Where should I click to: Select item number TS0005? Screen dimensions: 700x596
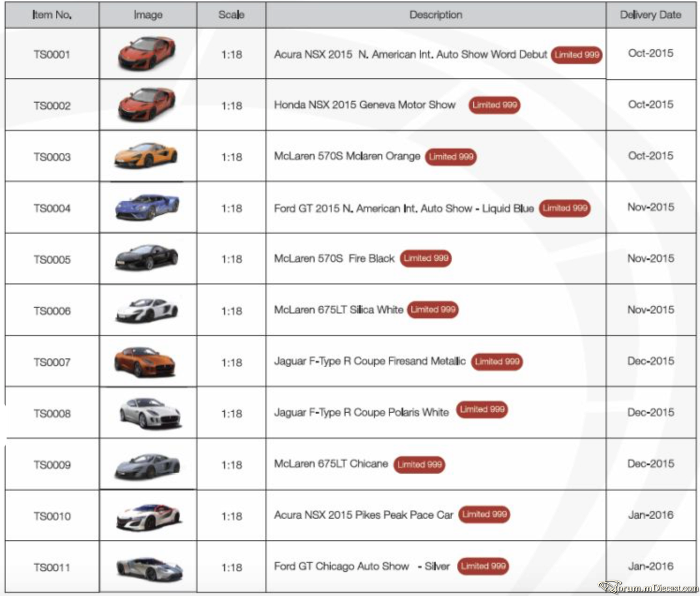(x=52, y=260)
